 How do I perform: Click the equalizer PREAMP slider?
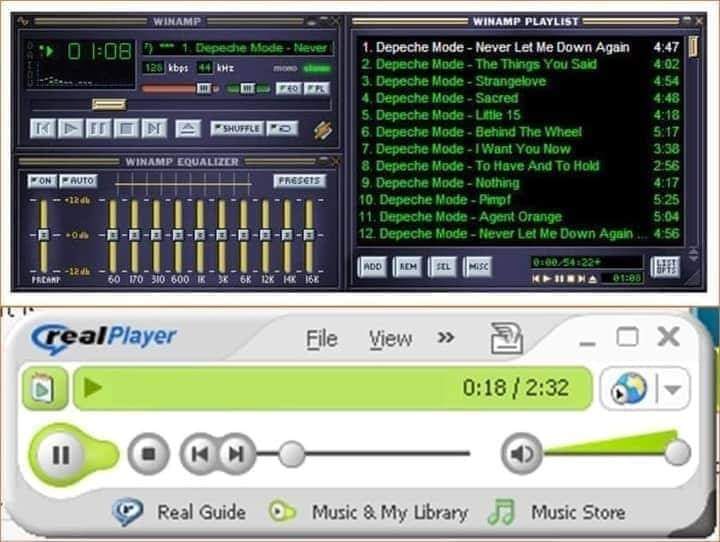click(x=43, y=236)
